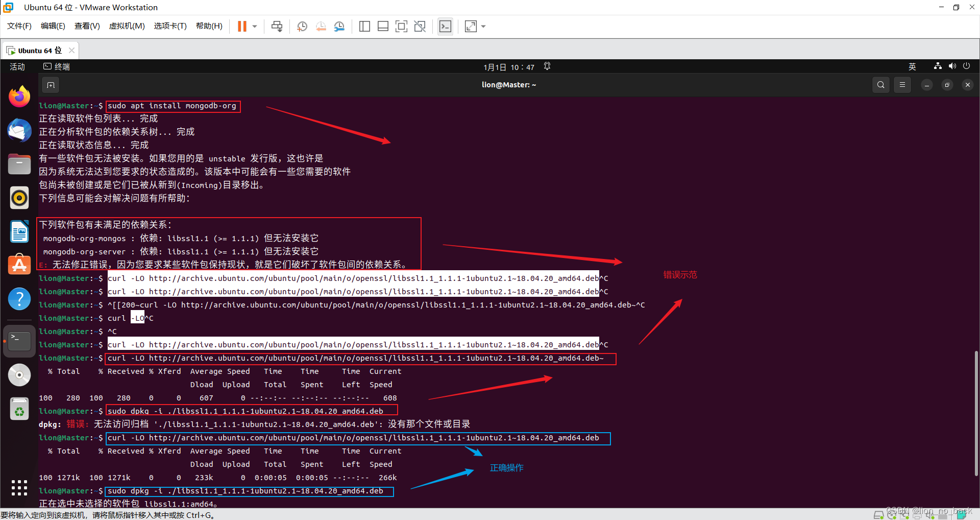Minimize the lion@Master terminal window
Viewport: 980px width, 520px height.
(926, 85)
